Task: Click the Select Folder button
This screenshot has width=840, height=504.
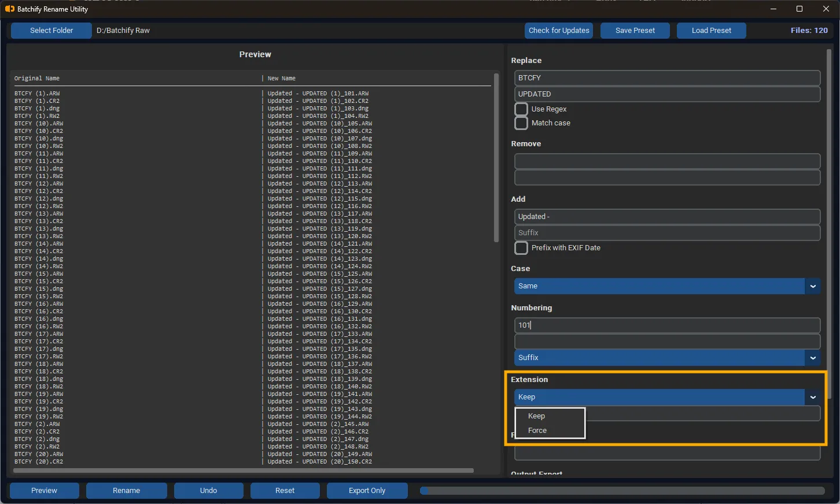Action: 51,30
